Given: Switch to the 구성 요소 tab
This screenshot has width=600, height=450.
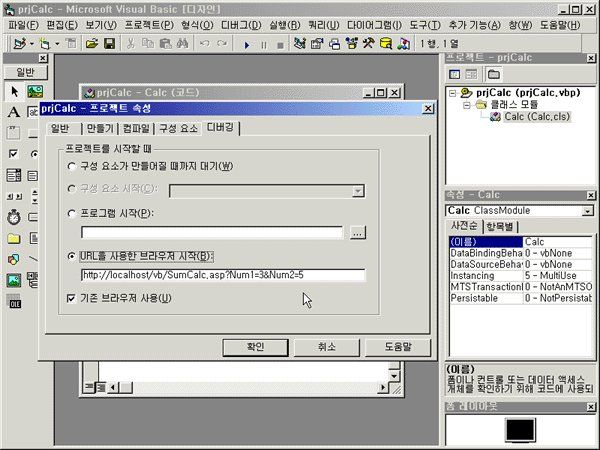Looking at the screenshot, I should [x=179, y=129].
